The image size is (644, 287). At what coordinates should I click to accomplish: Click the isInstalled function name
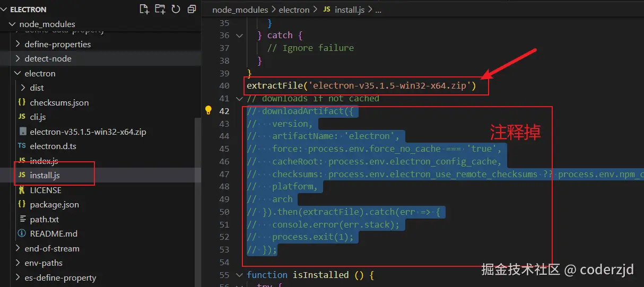click(x=320, y=275)
